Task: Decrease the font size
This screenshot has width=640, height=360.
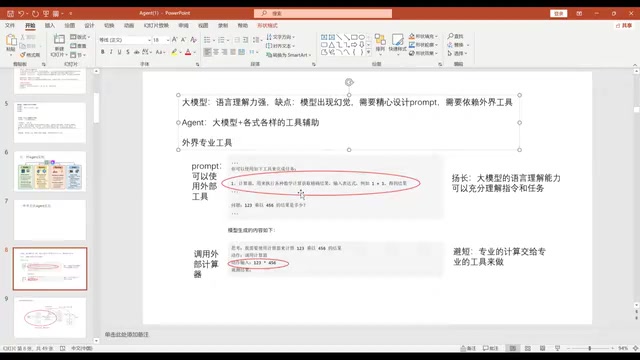Action: tap(183, 40)
